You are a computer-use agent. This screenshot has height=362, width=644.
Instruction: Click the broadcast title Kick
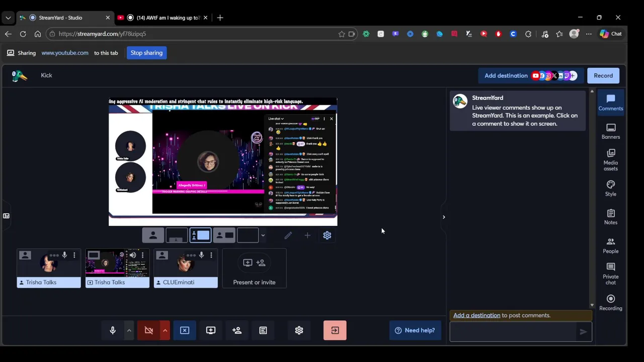coord(46,75)
